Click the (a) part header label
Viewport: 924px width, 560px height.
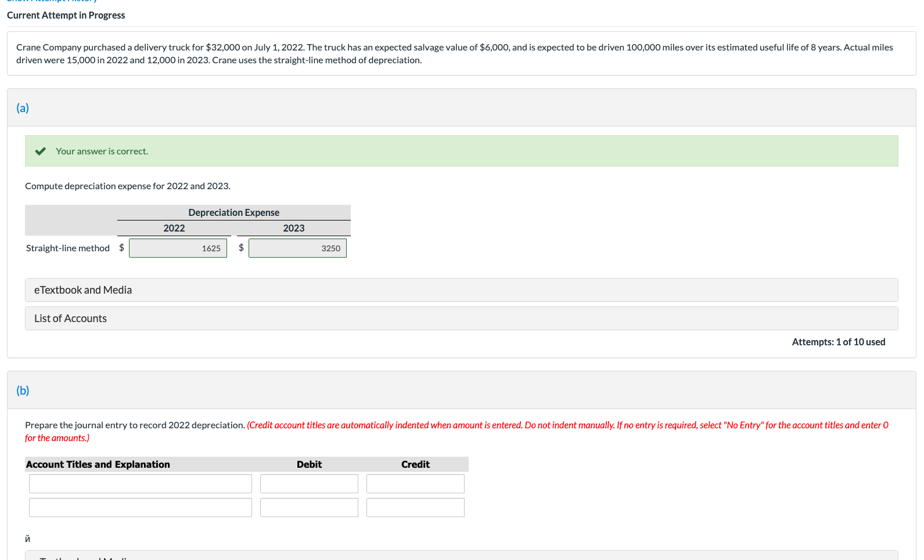click(x=23, y=108)
